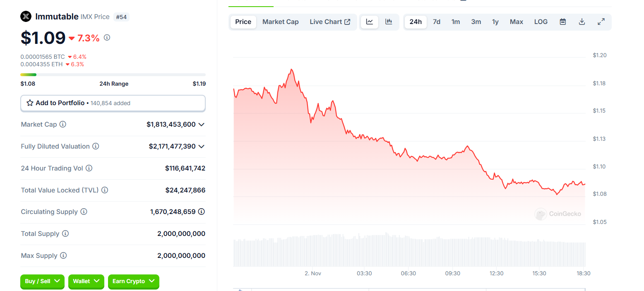Select the Price chart tab
Image resolution: width=644 pixels, height=291 pixels.
pyautogui.click(x=243, y=22)
